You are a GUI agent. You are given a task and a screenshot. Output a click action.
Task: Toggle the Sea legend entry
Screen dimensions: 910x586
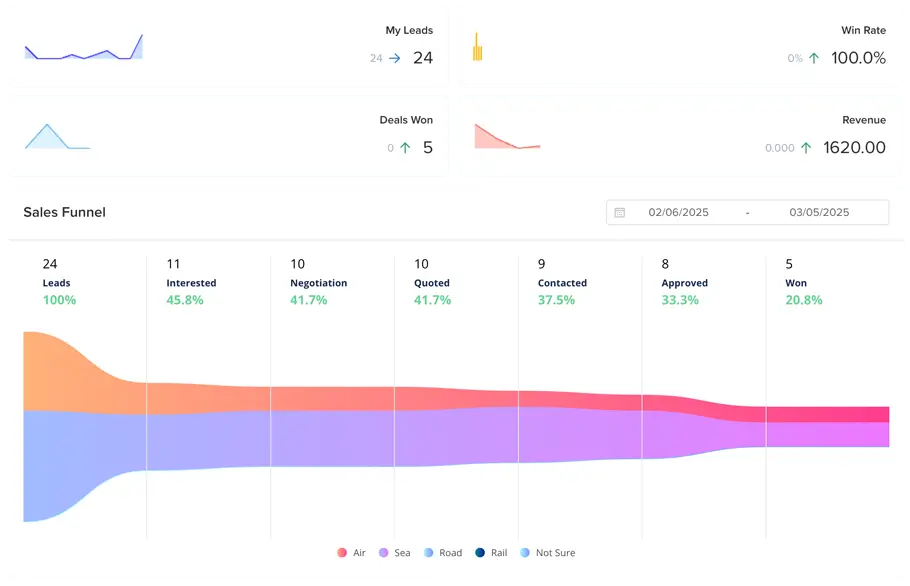(x=392, y=552)
